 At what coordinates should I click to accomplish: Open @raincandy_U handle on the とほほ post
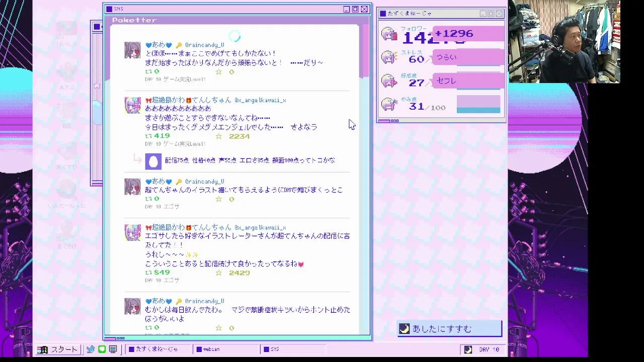[204, 45]
